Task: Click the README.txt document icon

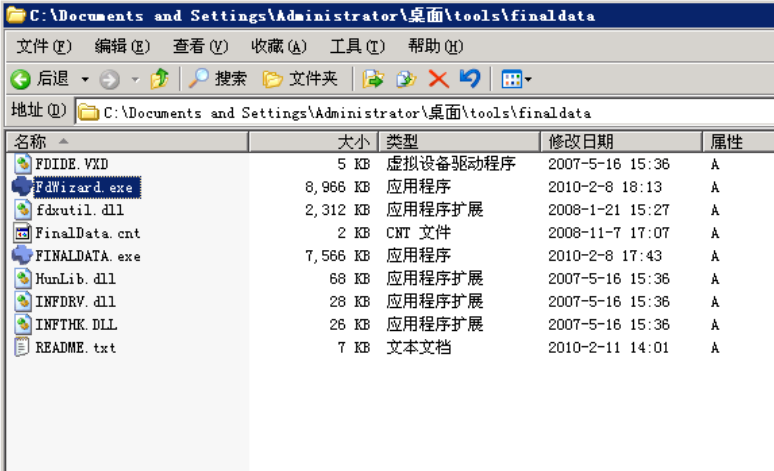Action: pyautogui.click(x=22, y=347)
